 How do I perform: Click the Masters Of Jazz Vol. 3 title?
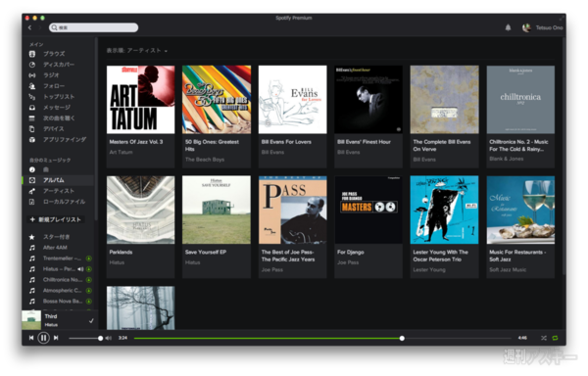[136, 142]
